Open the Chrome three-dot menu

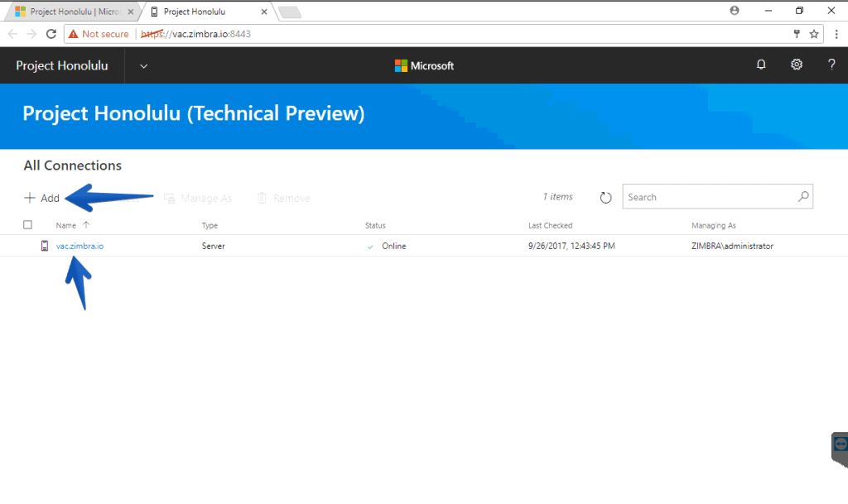(x=836, y=34)
